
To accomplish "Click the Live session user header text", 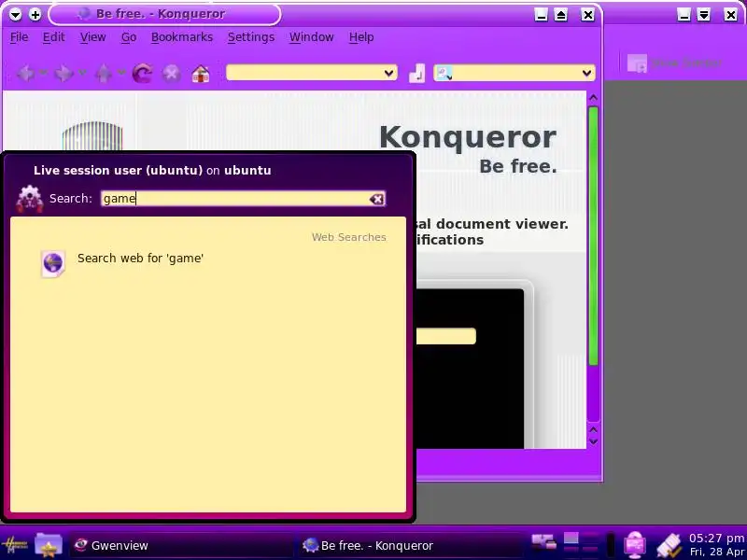I will click(x=152, y=171).
